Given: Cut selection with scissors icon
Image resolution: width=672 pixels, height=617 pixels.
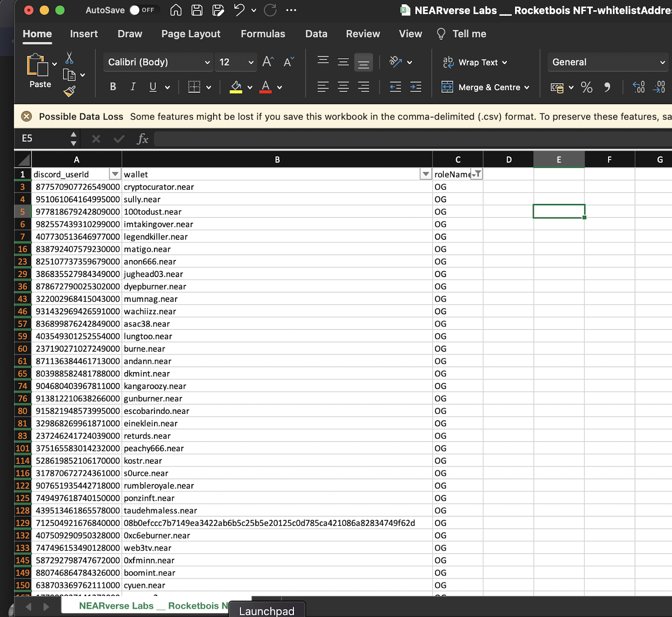Looking at the screenshot, I should (69, 58).
